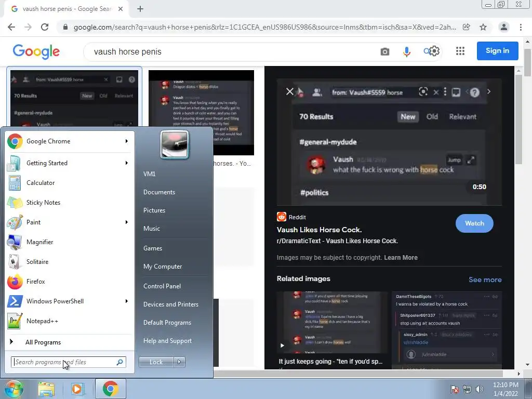
Task: Open Google settings gear
Action: [x=435, y=51]
